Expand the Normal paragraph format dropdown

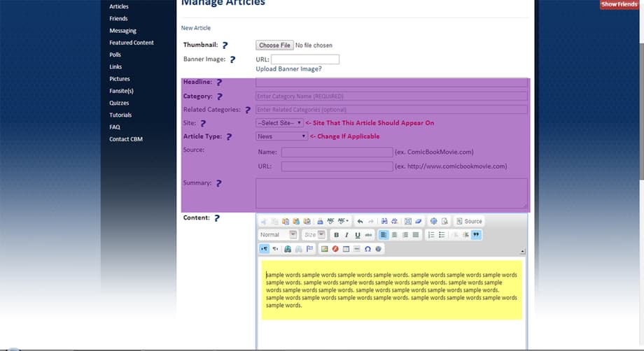(x=279, y=235)
